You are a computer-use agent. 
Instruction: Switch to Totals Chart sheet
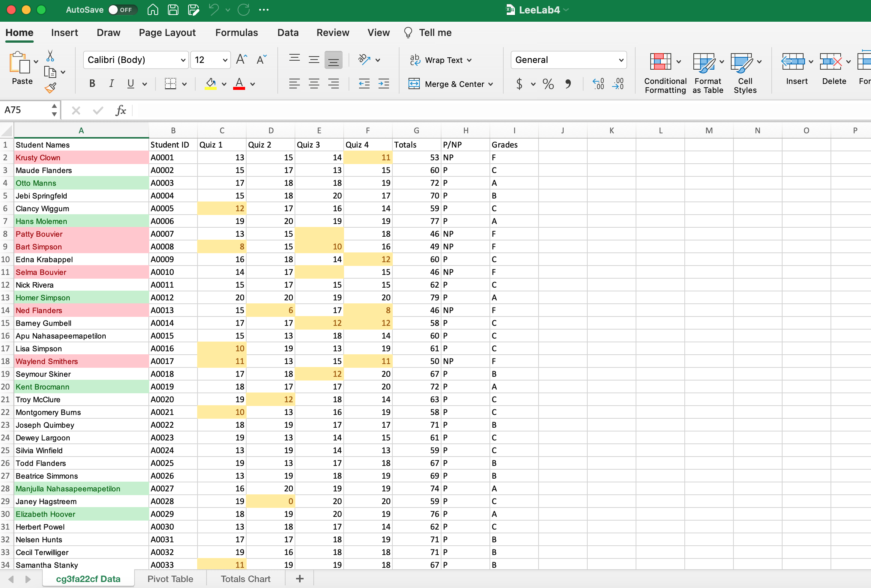245,579
